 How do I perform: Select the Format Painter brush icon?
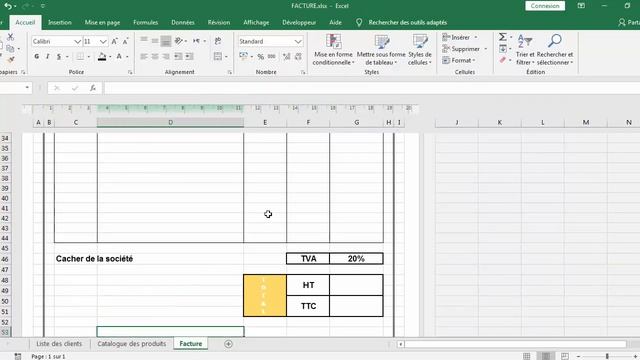[x=10, y=60]
